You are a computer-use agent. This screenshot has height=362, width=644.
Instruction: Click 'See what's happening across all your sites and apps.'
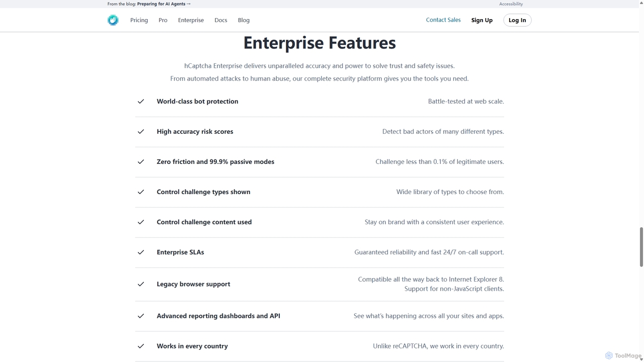click(x=429, y=316)
